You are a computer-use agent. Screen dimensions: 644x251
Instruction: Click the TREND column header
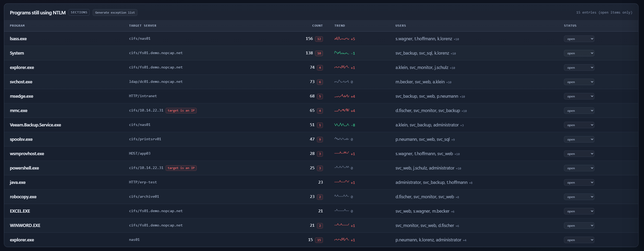click(340, 26)
